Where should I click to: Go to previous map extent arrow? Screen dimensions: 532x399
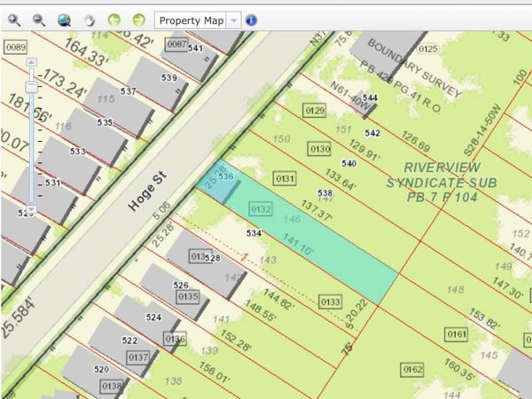click(113, 20)
